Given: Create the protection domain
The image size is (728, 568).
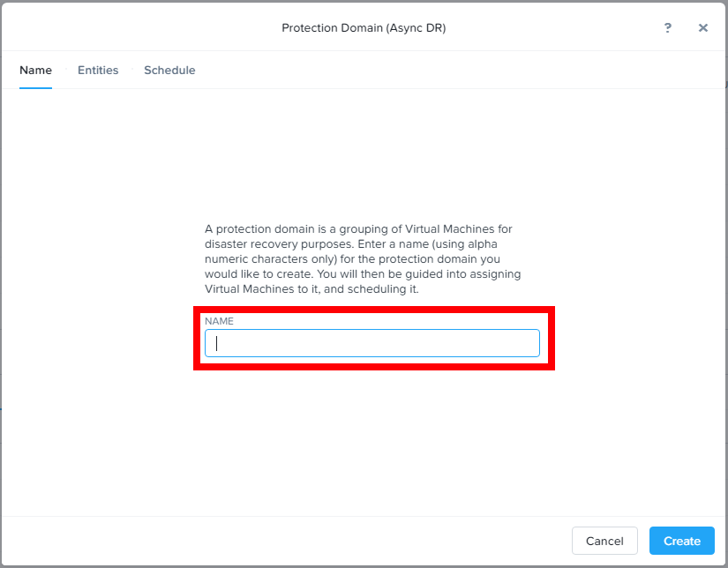Looking at the screenshot, I should point(681,541).
